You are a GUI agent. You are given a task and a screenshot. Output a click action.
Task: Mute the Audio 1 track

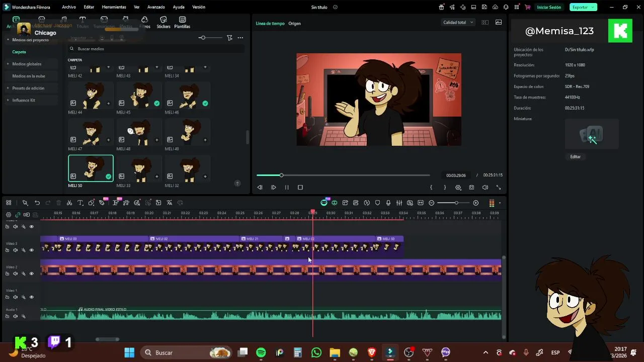point(15,316)
